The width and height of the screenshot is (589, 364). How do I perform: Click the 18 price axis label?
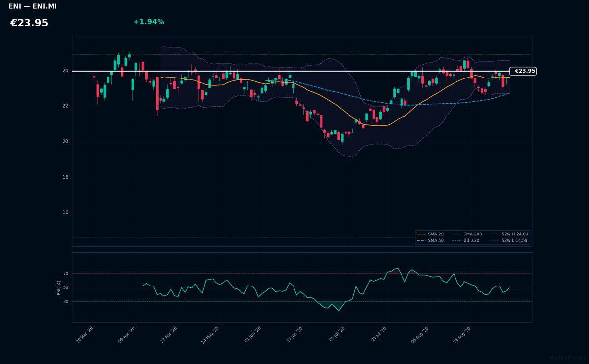(65, 177)
